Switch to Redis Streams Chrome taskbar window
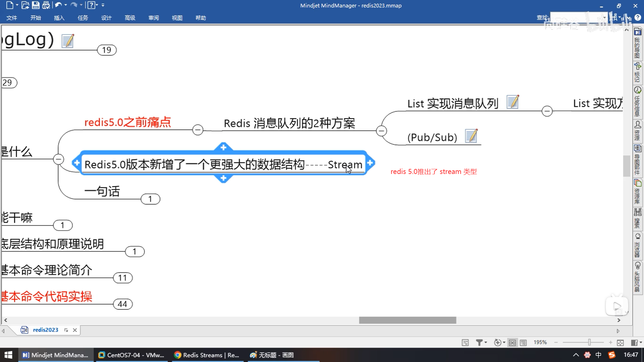The width and height of the screenshot is (644, 362). (x=207, y=355)
